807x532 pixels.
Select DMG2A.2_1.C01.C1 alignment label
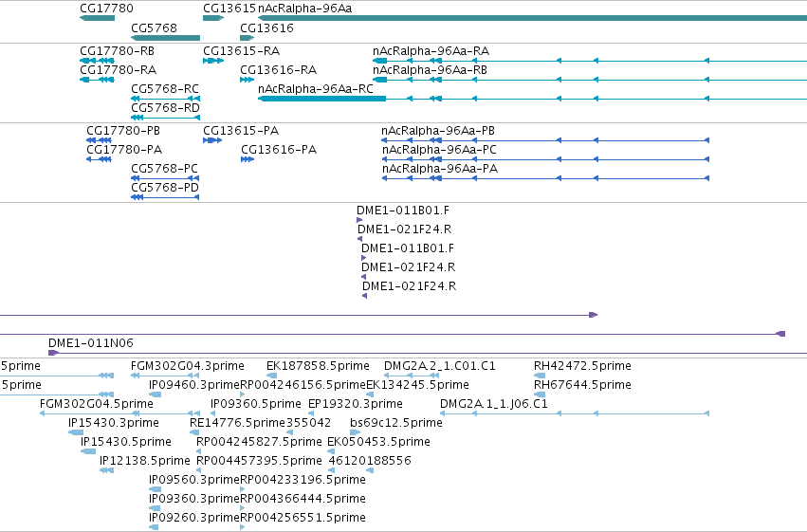point(439,366)
